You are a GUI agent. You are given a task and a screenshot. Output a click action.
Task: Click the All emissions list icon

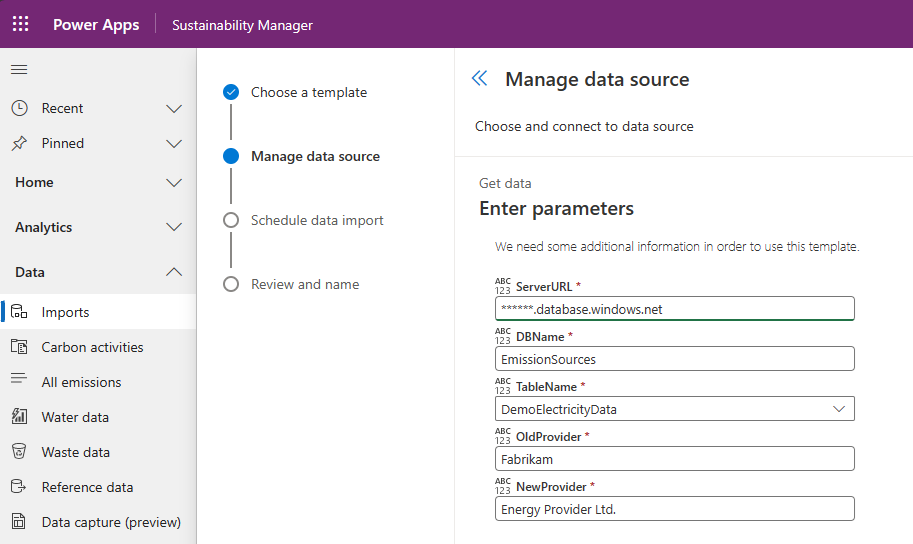point(19,379)
